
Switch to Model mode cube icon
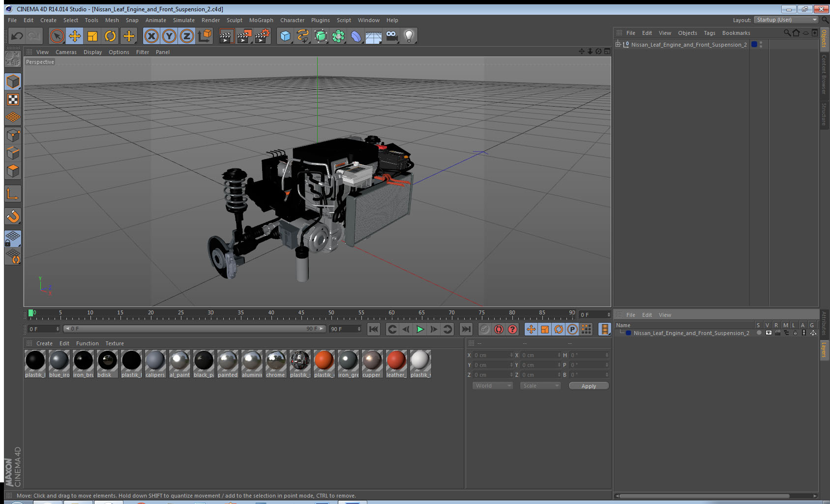click(13, 82)
